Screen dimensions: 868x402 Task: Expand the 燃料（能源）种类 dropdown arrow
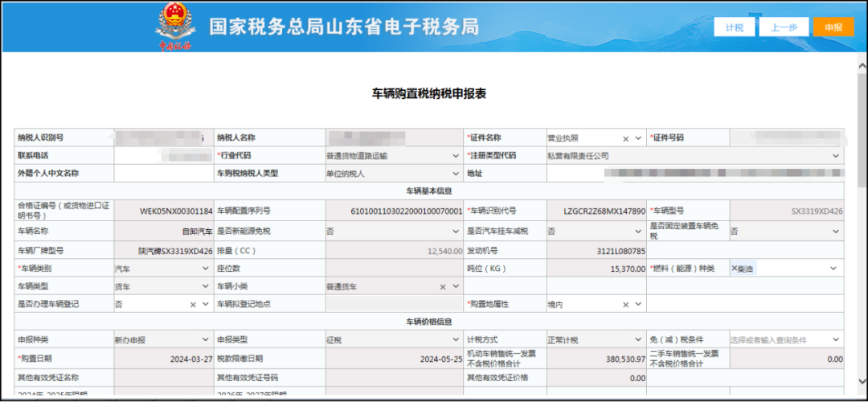click(x=833, y=269)
